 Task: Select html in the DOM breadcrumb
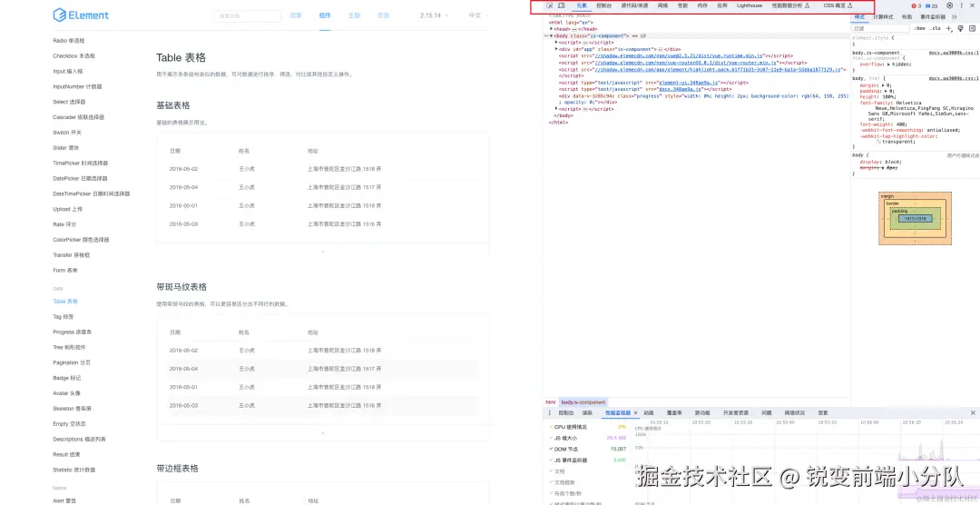[x=551, y=401]
